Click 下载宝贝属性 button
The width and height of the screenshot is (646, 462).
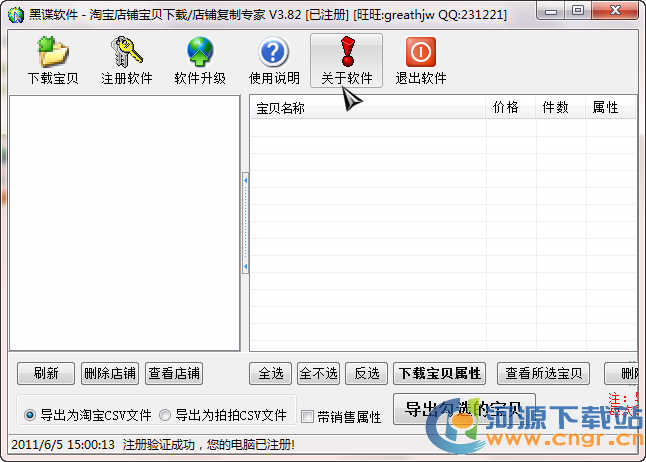(x=440, y=373)
